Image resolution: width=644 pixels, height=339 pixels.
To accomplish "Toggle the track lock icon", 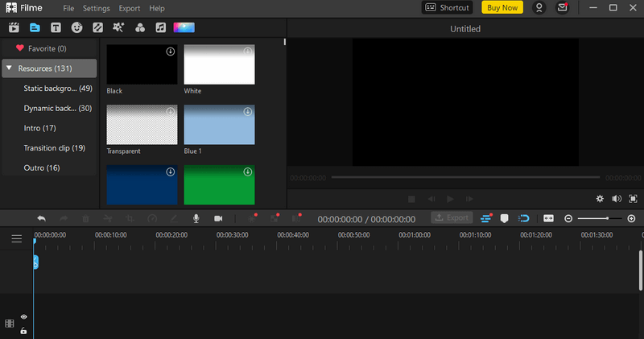I will pyautogui.click(x=24, y=330).
